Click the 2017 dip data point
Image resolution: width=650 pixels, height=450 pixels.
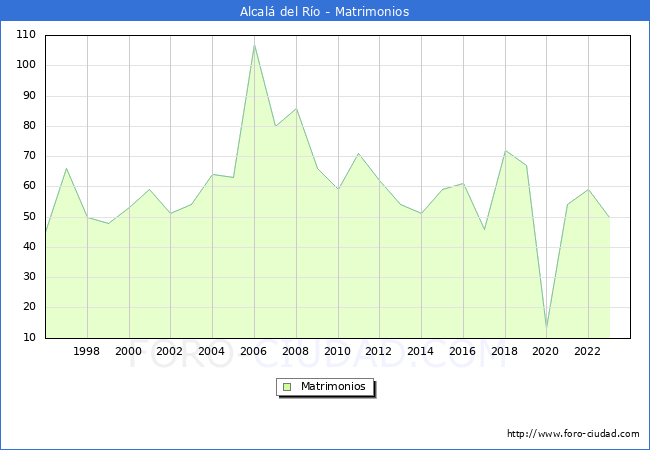pyautogui.click(x=484, y=229)
